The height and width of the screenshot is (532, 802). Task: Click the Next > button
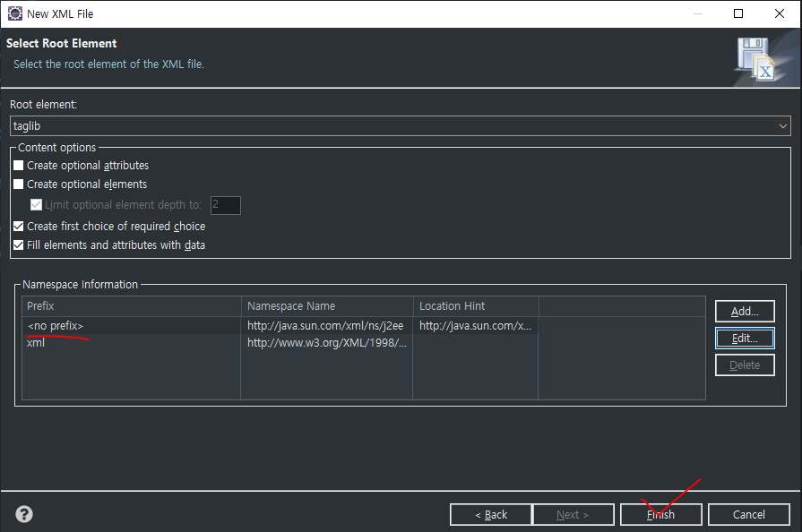coord(573,515)
